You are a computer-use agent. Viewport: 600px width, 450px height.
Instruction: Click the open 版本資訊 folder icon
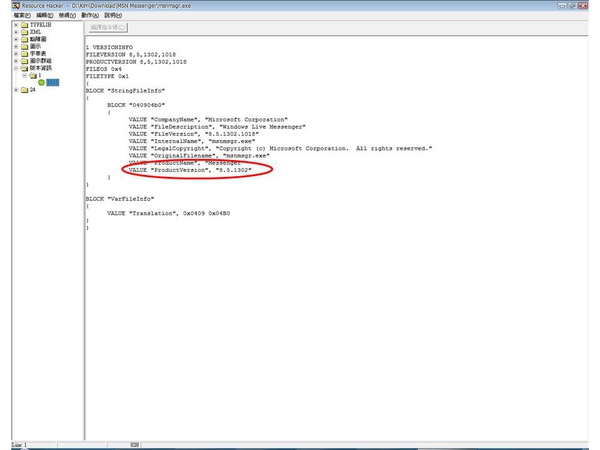point(24,68)
